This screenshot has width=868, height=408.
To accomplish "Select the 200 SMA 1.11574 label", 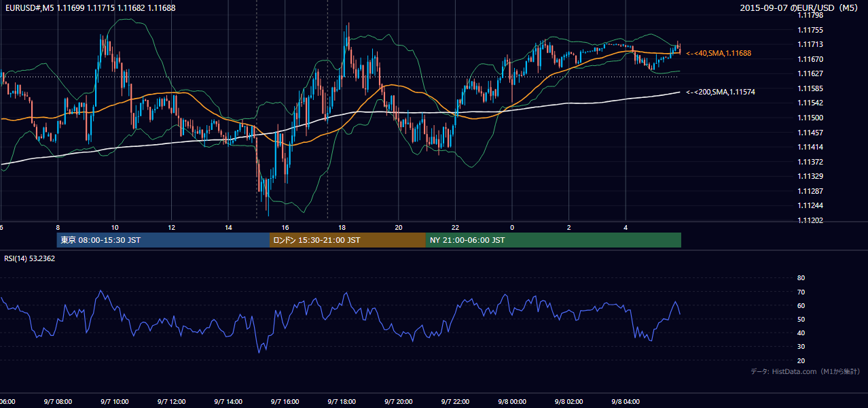I will 721,92.
